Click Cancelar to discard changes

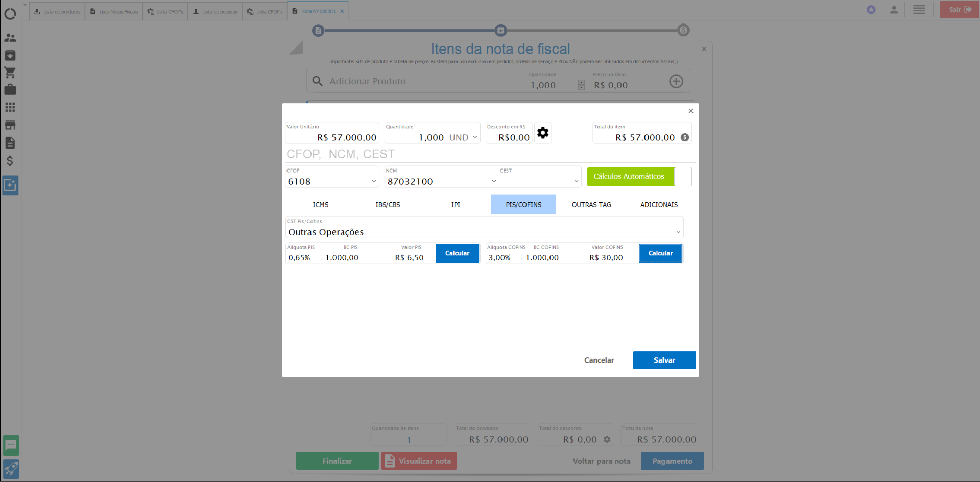pyautogui.click(x=599, y=360)
